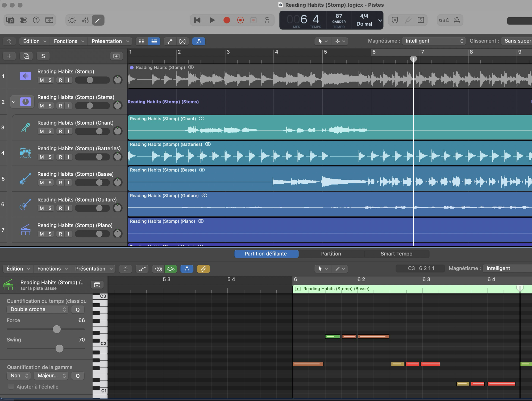Toggle Flex display in Tracks area

pyautogui.click(x=182, y=41)
